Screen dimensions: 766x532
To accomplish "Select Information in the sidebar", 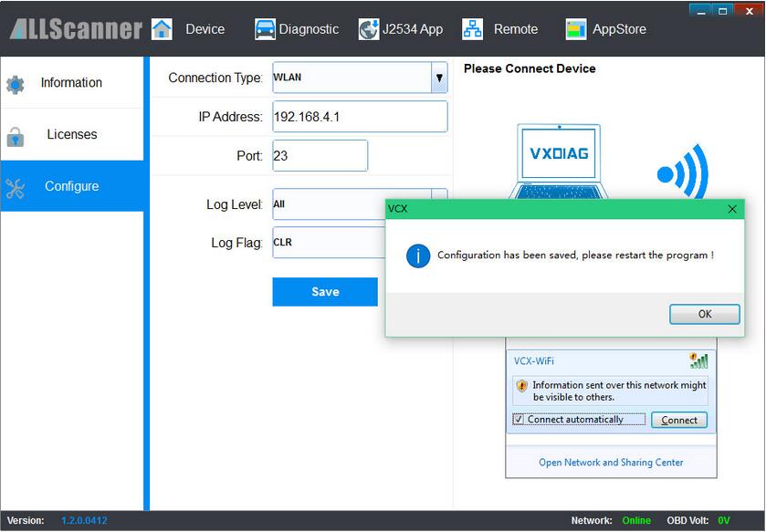I will tap(72, 82).
